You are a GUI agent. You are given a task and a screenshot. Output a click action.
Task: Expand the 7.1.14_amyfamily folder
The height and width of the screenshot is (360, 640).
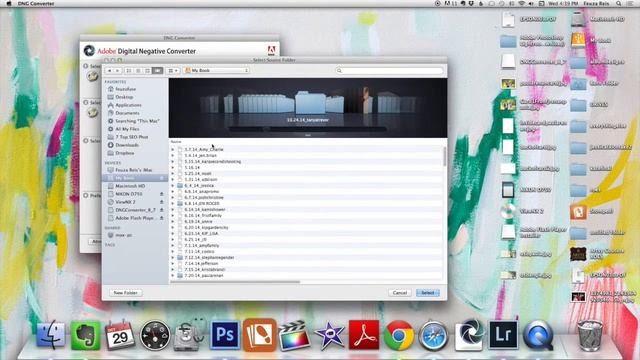point(172,245)
